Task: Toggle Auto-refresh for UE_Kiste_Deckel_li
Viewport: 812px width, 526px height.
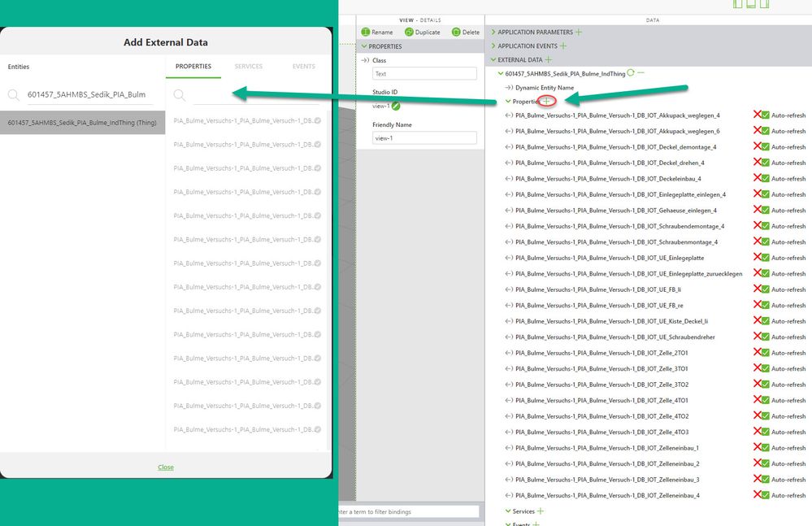Action: (x=766, y=321)
